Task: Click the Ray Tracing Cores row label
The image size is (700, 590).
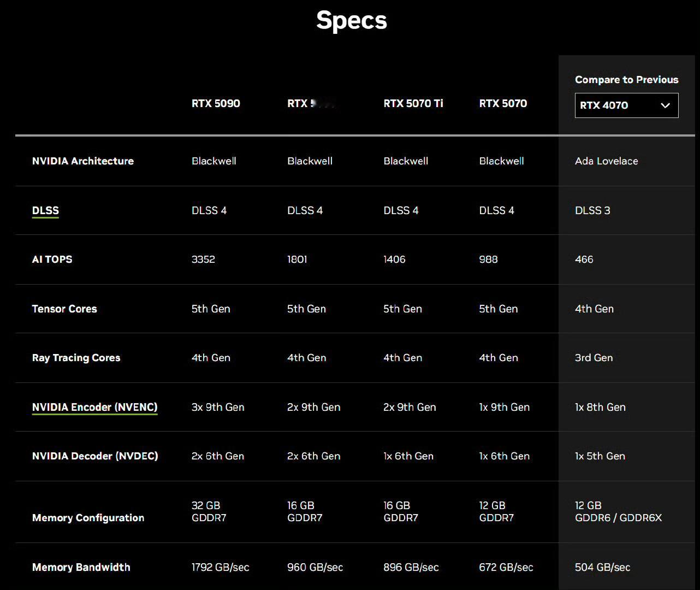Action: pos(76,358)
